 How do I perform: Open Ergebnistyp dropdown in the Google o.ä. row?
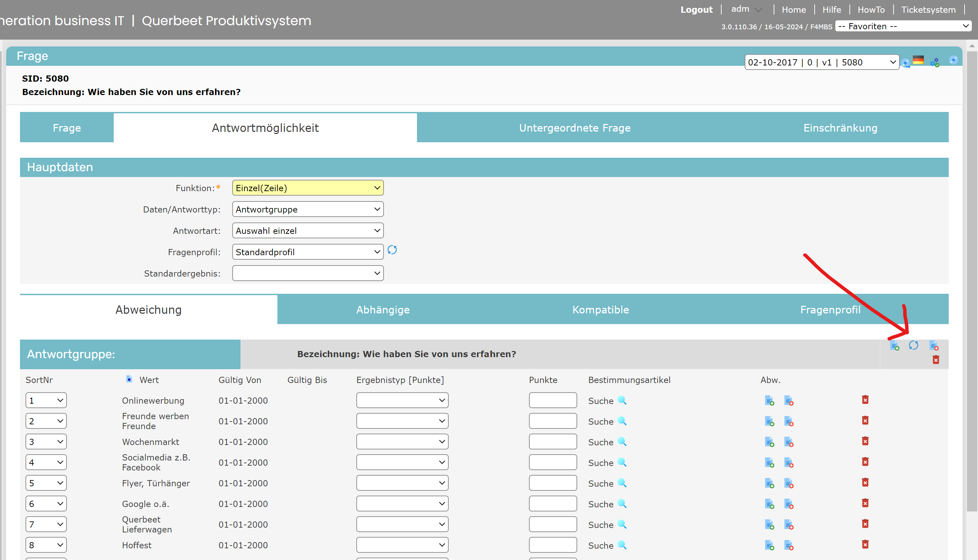point(402,504)
